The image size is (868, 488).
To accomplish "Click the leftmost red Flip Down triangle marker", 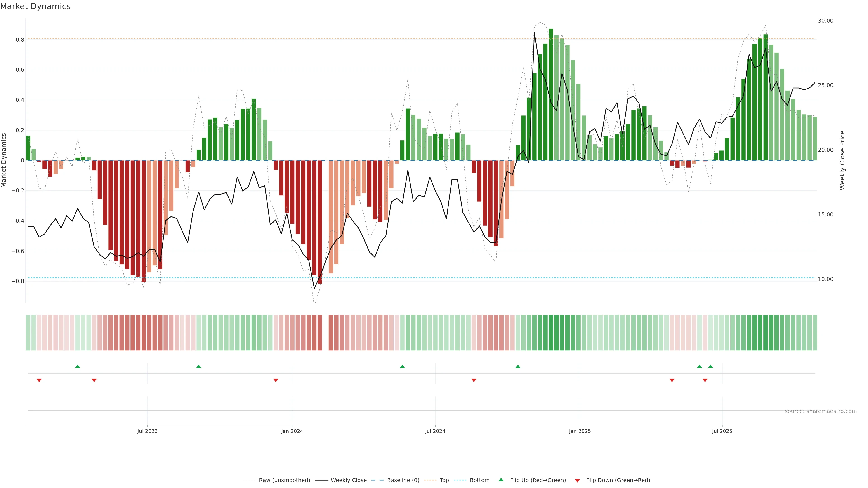I will click(39, 380).
